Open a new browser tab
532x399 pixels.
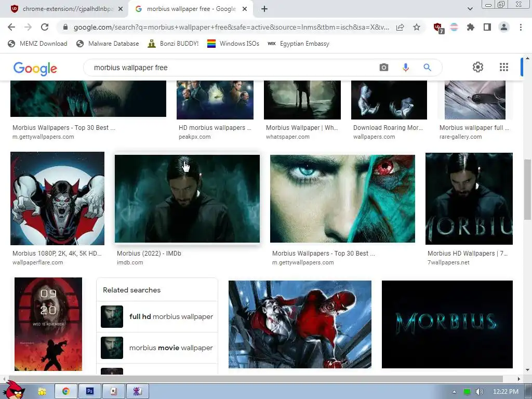pos(264,9)
